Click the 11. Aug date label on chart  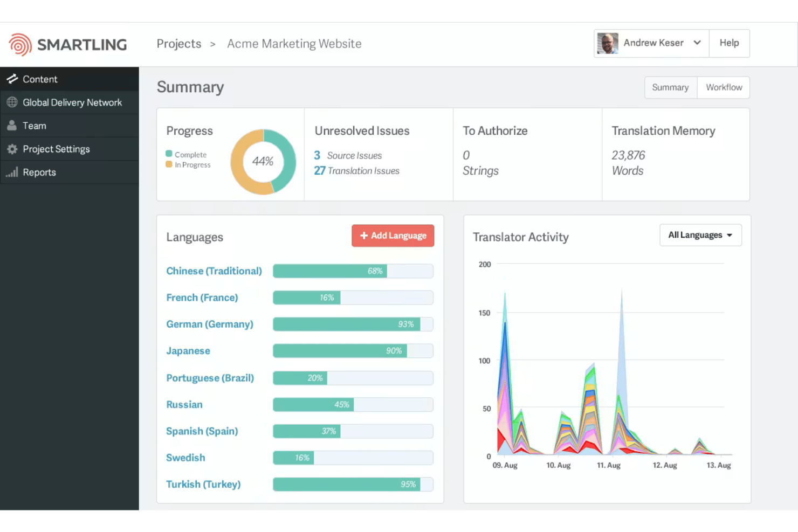(609, 465)
